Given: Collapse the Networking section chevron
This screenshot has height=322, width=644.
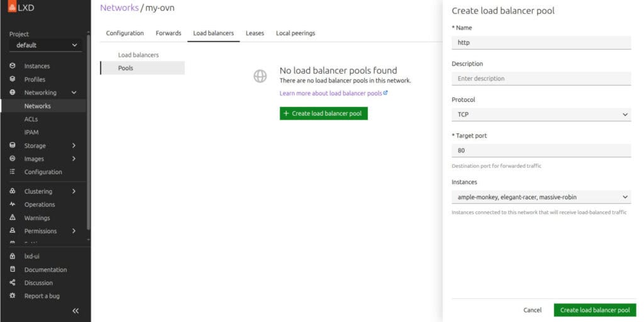Looking at the screenshot, I should pos(74,92).
